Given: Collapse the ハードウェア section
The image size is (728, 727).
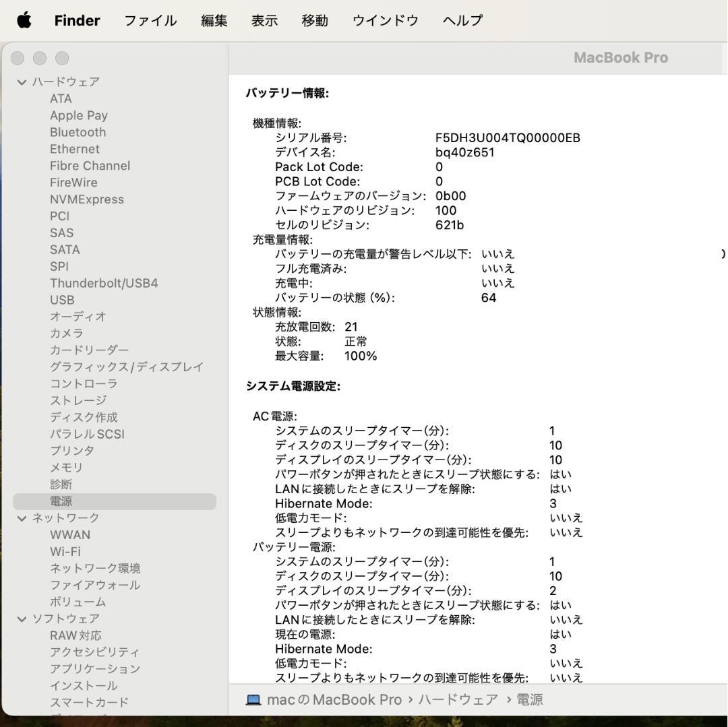Looking at the screenshot, I should tap(22, 81).
